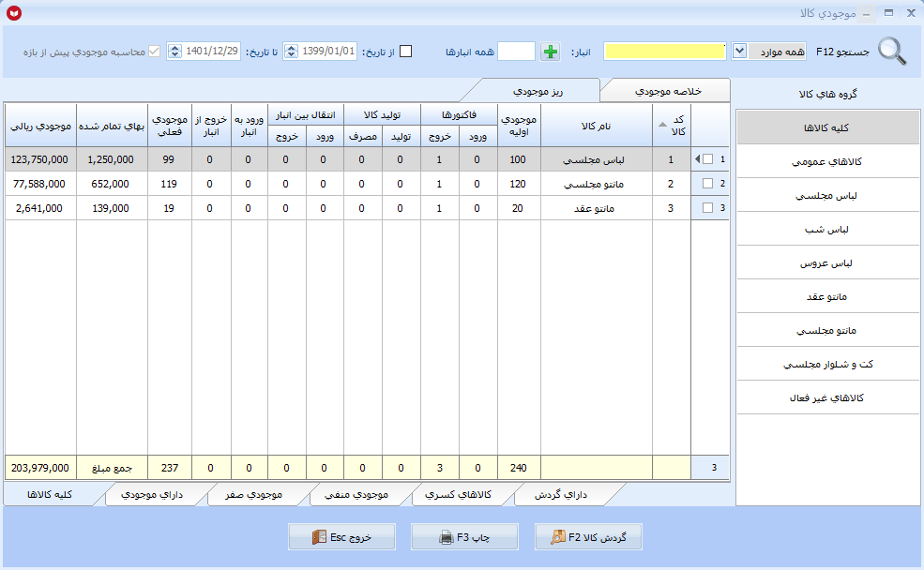
Task: Click the 652,000 cost cell
Action: coord(111,184)
